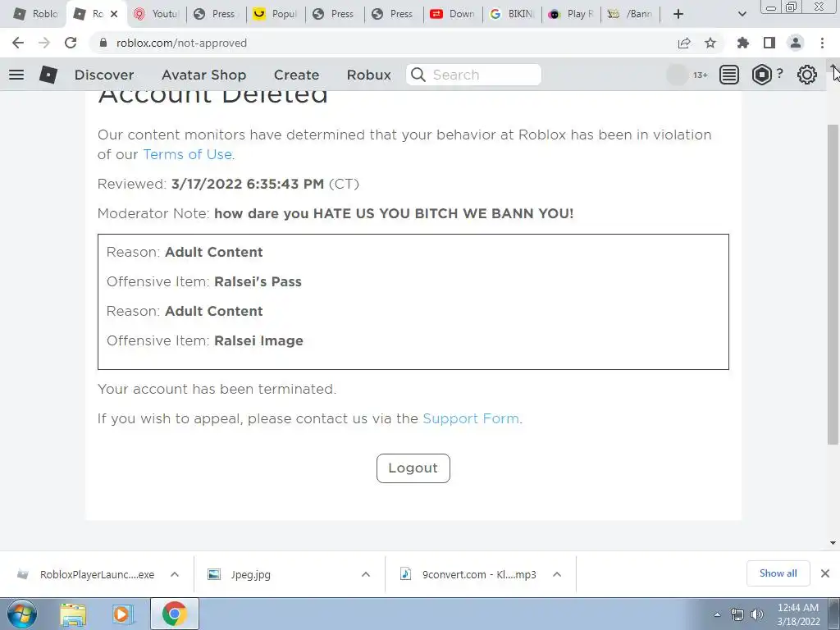
Task: Click the padlock site info icon
Action: tap(104, 43)
